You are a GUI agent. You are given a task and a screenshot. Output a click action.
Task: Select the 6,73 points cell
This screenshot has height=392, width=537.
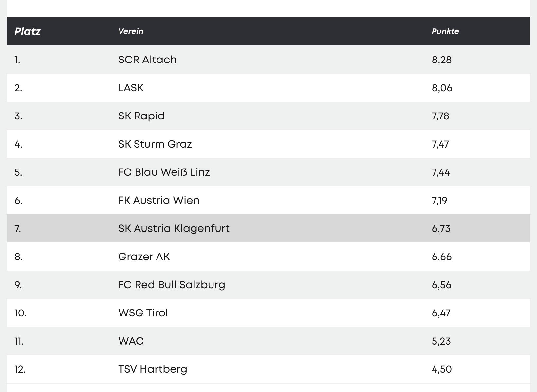441,229
